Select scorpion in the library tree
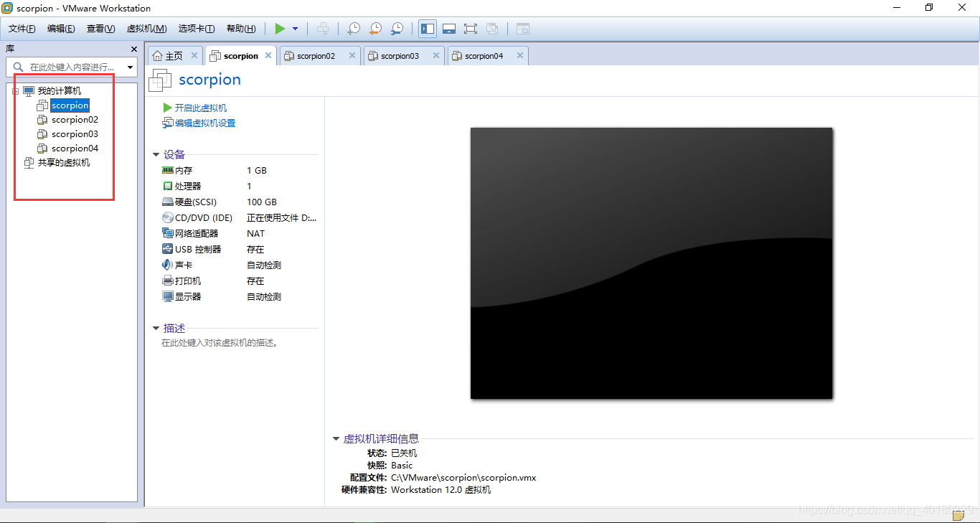Image resolution: width=980 pixels, height=523 pixels. [x=70, y=105]
